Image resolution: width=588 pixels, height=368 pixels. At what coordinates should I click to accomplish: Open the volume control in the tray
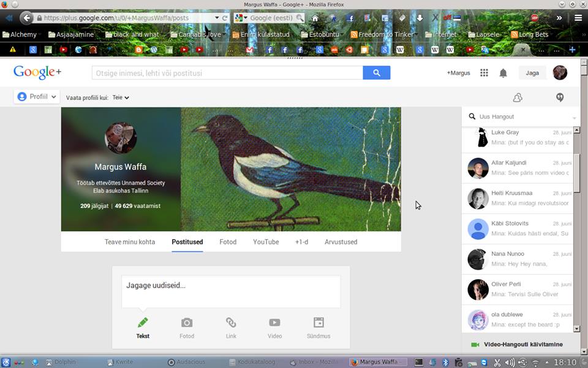click(x=510, y=362)
